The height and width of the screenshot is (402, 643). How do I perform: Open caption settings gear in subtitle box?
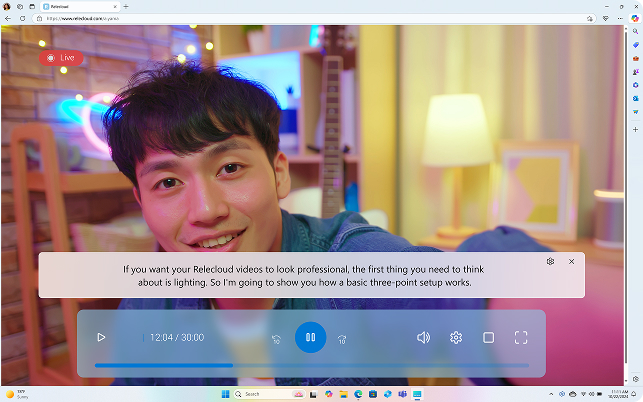point(550,261)
